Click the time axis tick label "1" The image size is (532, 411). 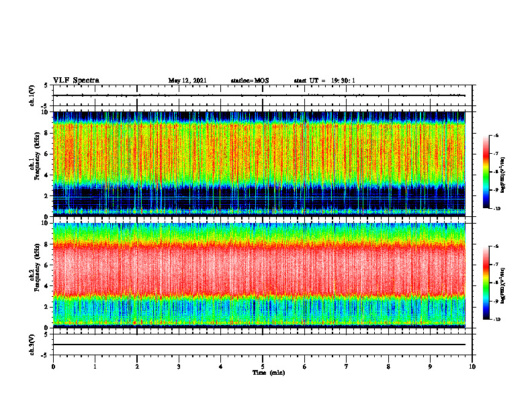coord(95,367)
